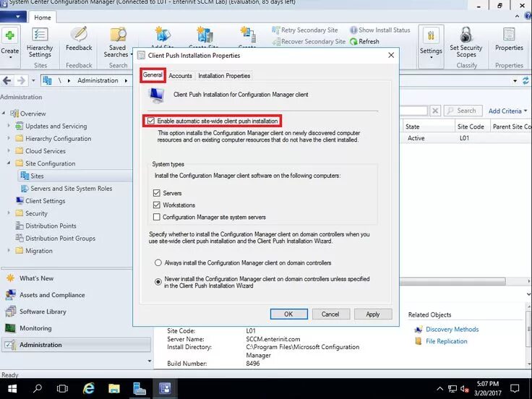Expand the Hierarchy Configuration node
This screenshot has width=532, height=399.
pos(9,139)
